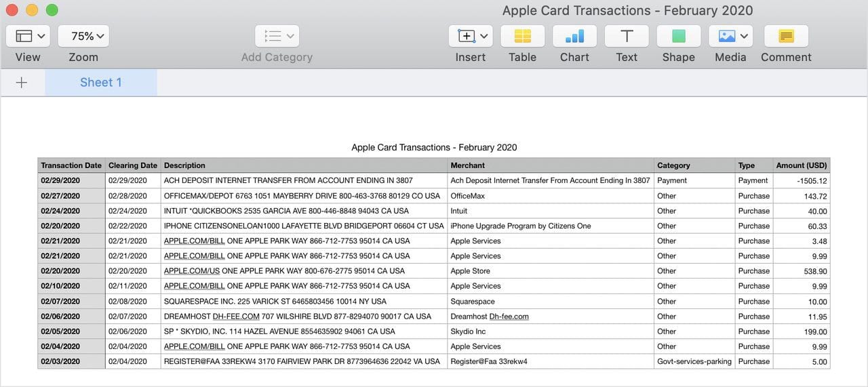Image resolution: width=868 pixels, height=387 pixels.
Task: Select the 02/11/2020 clearing date cell
Action: [x=133, y=286]
